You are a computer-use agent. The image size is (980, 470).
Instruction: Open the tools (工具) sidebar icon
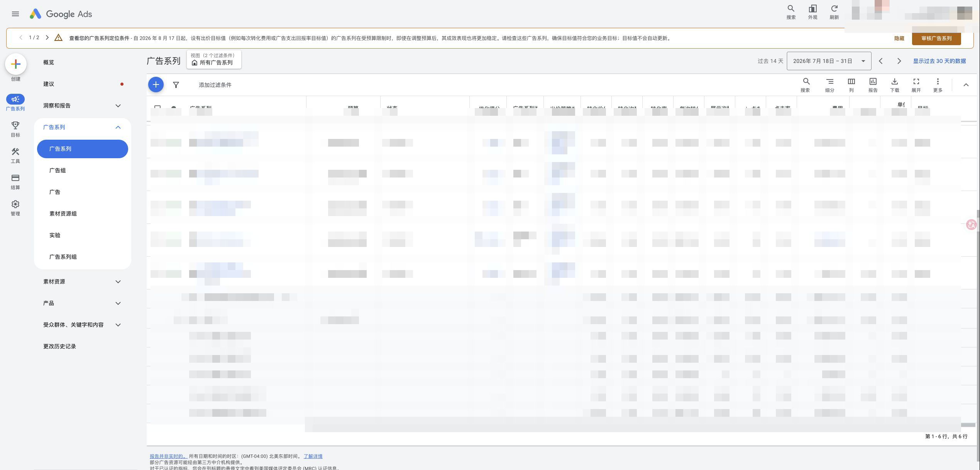point(15,155)
